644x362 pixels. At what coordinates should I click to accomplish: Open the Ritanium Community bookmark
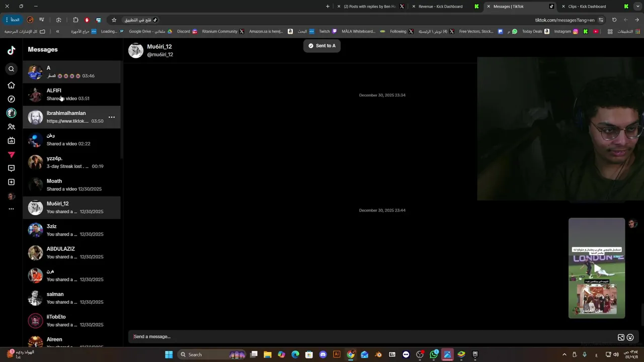223,31
